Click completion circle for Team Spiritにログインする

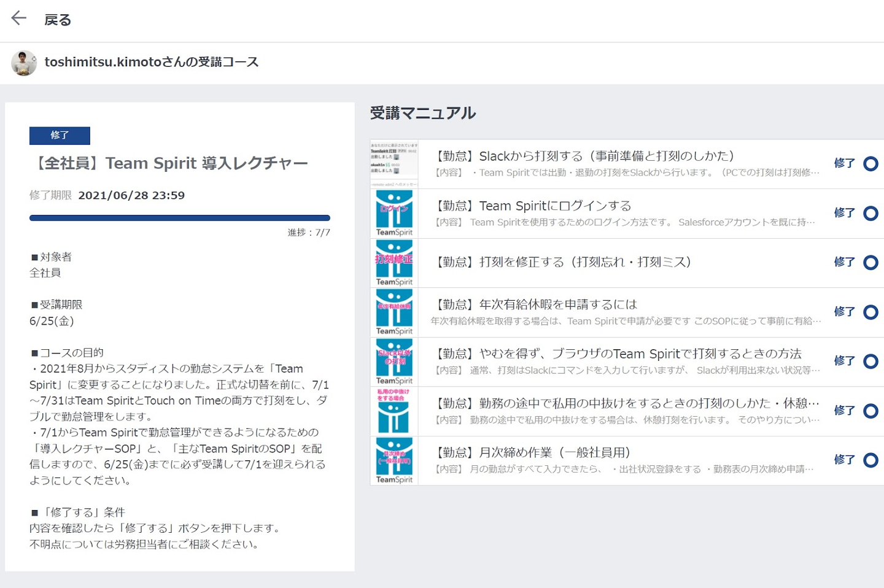870,213
